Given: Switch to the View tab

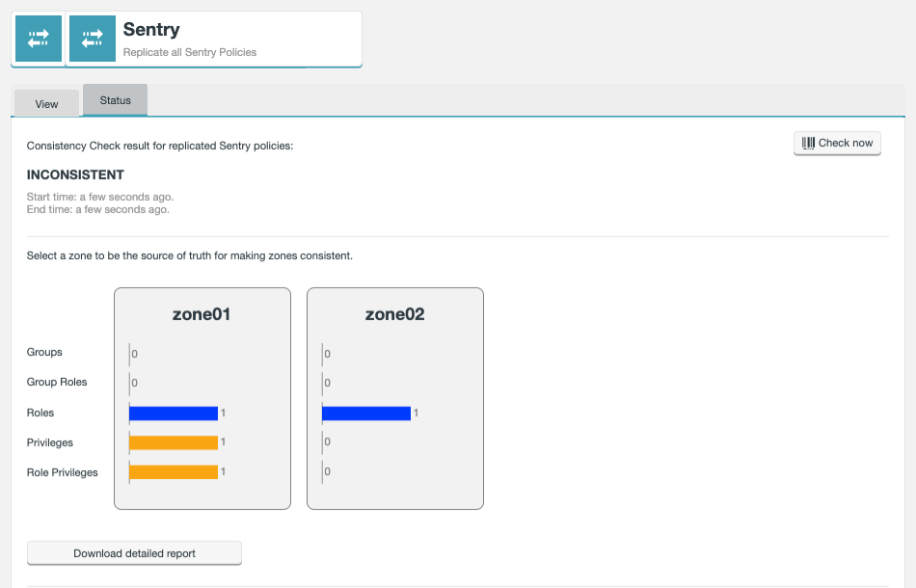Looking at the screenshot, I should point(45,102).
